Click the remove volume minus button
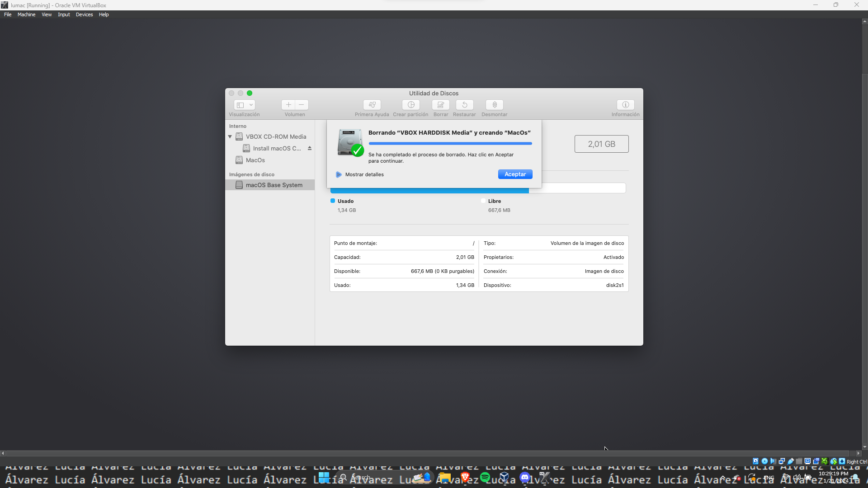 pos(302,105)
